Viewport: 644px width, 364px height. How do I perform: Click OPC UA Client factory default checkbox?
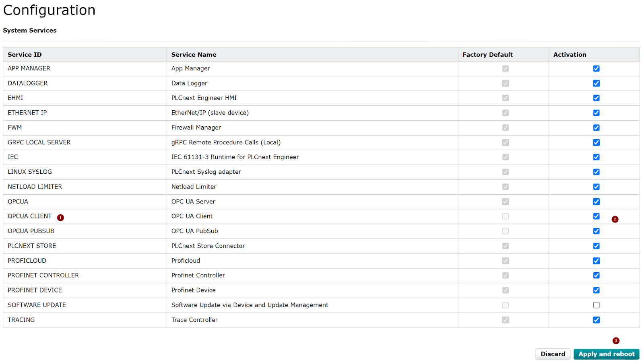coord(506,216)
